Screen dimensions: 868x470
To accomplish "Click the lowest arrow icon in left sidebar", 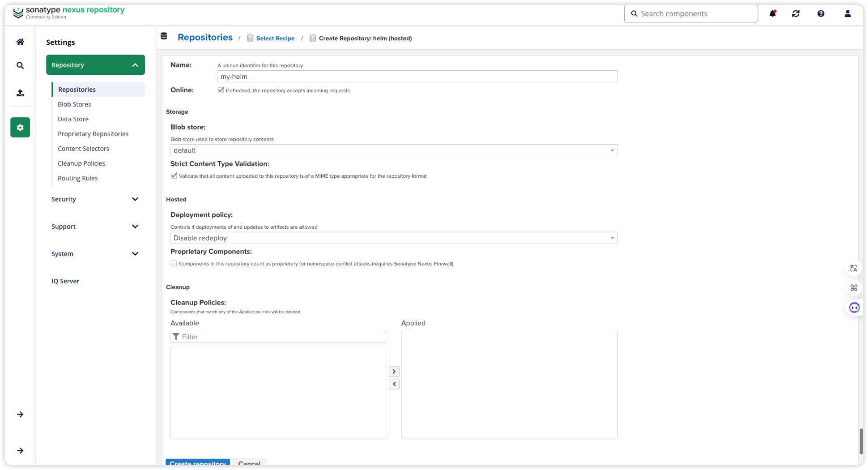I will coord(20,451).
